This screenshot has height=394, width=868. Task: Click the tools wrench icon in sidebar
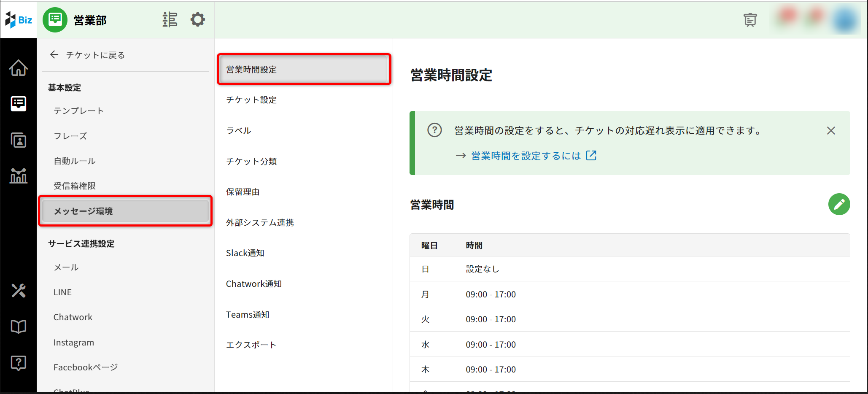coord(19,291)
